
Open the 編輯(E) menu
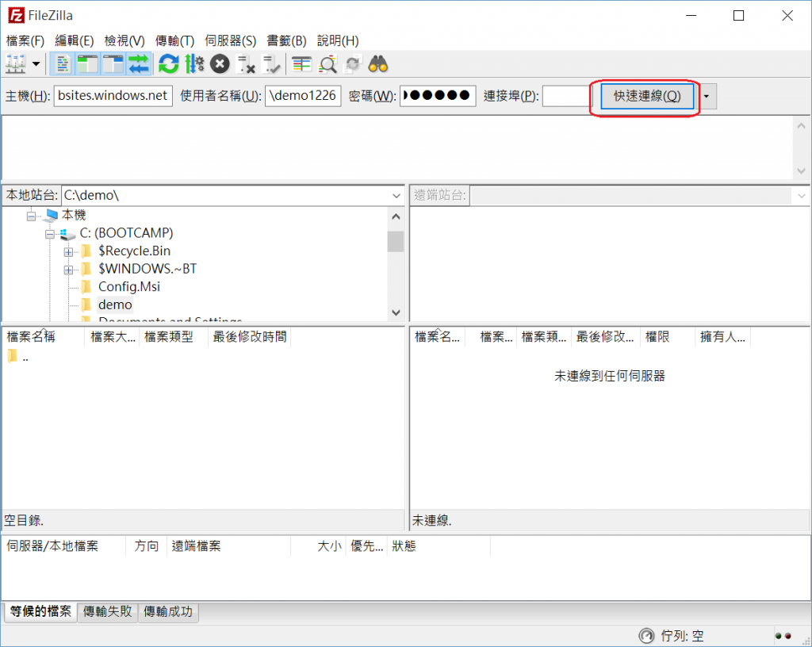point(74,40)
